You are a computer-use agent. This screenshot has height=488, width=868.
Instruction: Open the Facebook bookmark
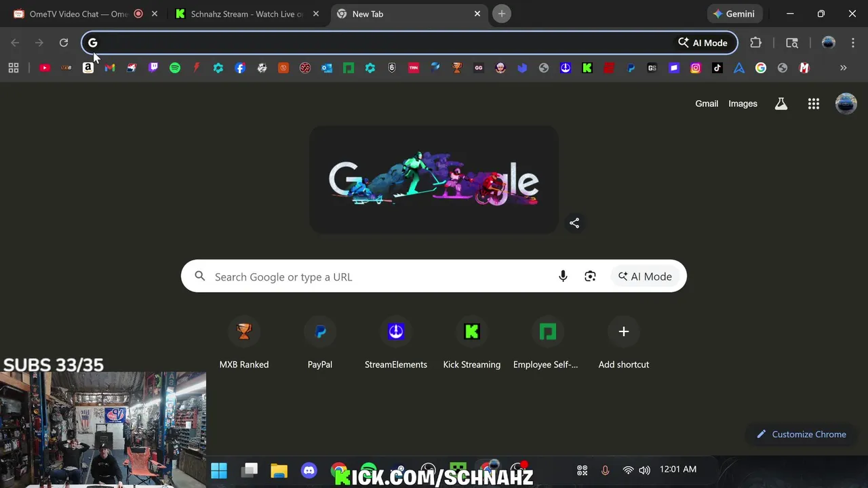pyautogui.click(x=240, y=68)
